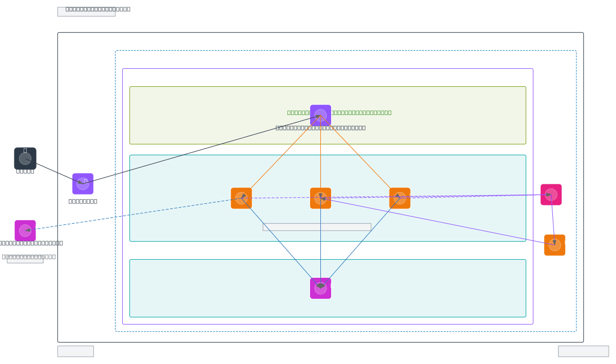Click the long caption directly under the magenta icon
The image size is (616, 364).
click(31, 243)
